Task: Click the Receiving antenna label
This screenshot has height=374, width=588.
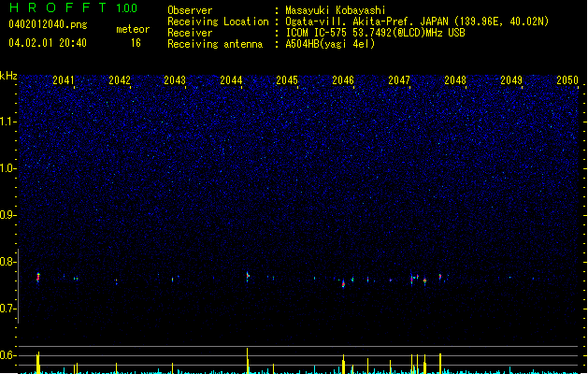Action: (x=215, y=44)
